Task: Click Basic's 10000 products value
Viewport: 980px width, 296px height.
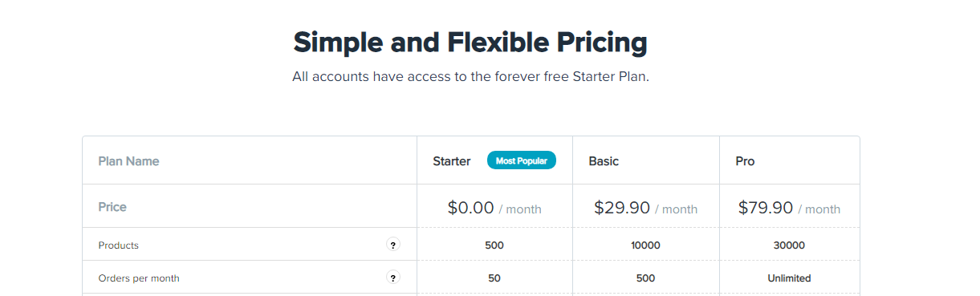Action: pyautogui.click(x=645, y=245)
